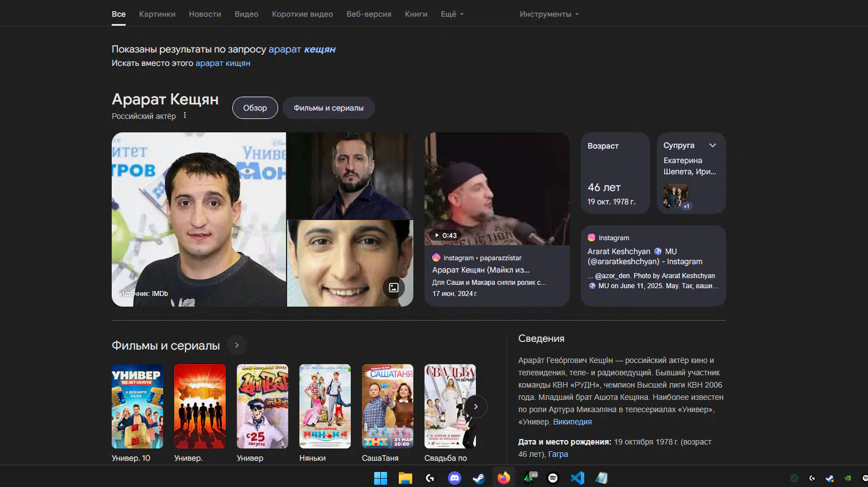Expand the Супруга card chevron

(713, 145)
